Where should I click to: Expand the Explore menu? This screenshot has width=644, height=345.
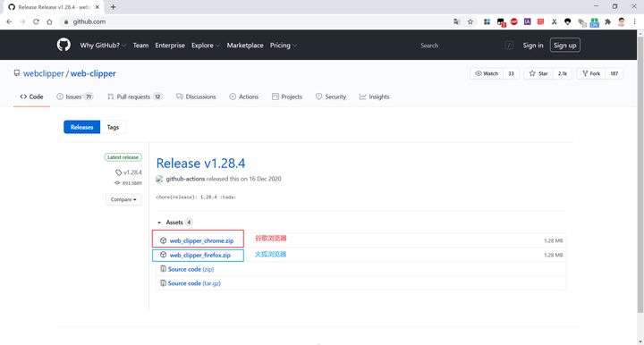pyautogui.click(x=206, y=46)
